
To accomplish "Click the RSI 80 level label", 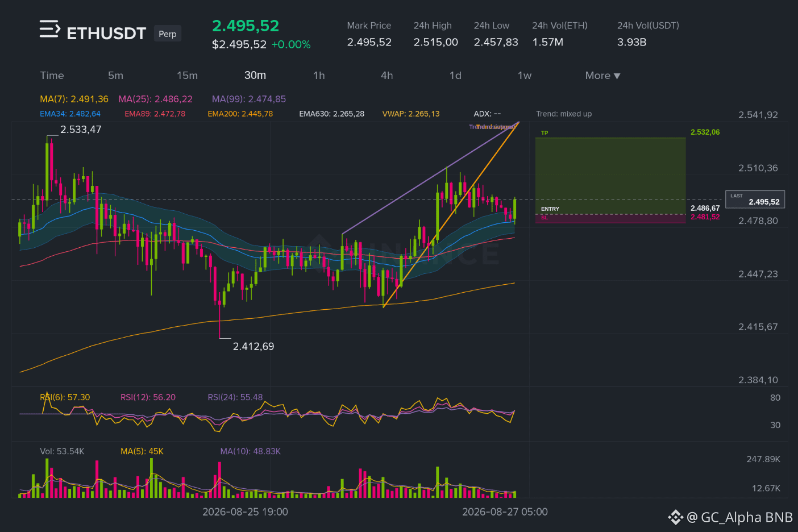I will pyautogui.click(x=775, y=398).
